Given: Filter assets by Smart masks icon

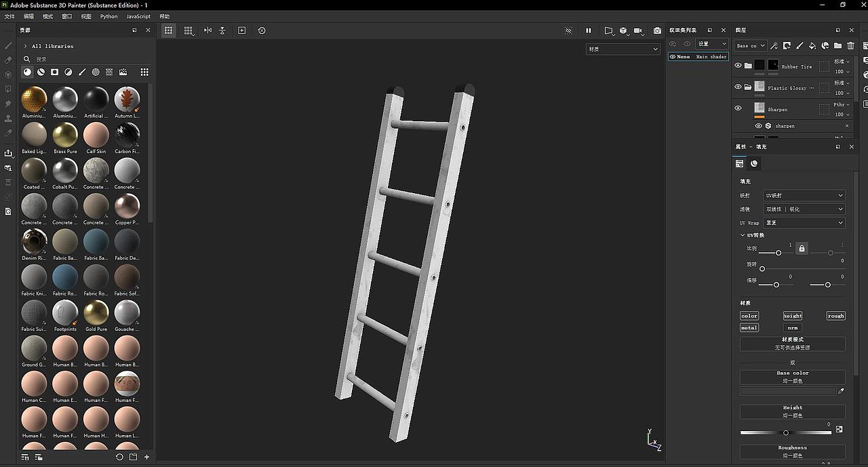Looking at the screenshot, I should 54,72.
